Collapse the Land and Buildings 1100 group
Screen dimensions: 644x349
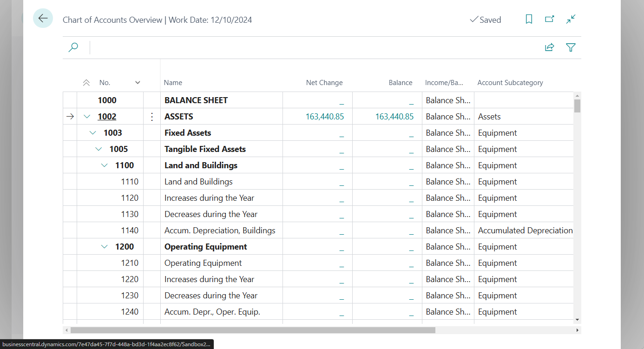coord(104,165)
